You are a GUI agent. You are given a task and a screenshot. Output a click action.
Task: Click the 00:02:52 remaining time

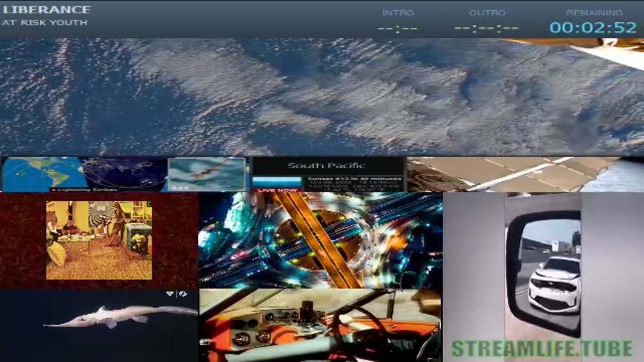point(593,28)
